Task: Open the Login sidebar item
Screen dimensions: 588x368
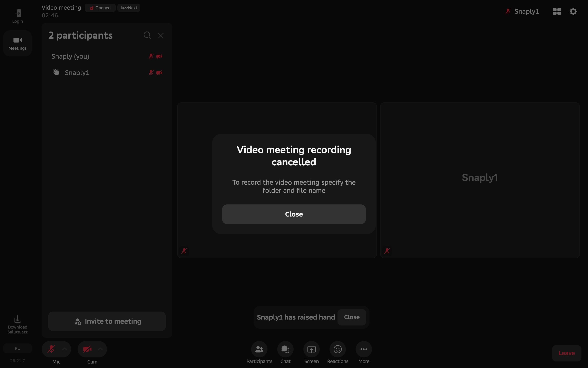Action: [18, 16]
